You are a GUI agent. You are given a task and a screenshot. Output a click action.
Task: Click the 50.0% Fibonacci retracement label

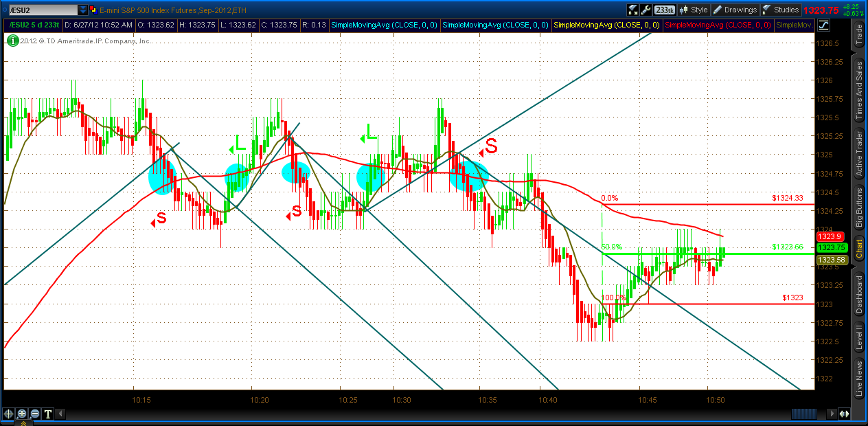coord(611,247)
